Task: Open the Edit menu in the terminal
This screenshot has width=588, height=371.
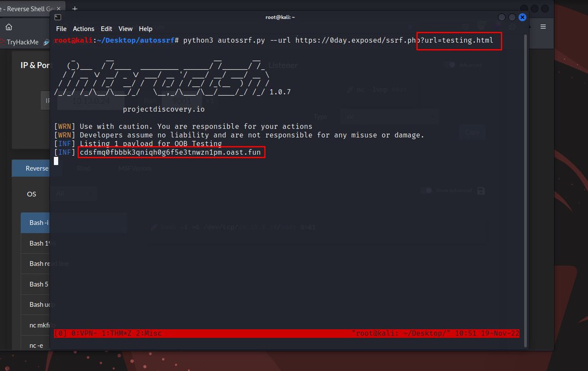Action: (106, 29)
